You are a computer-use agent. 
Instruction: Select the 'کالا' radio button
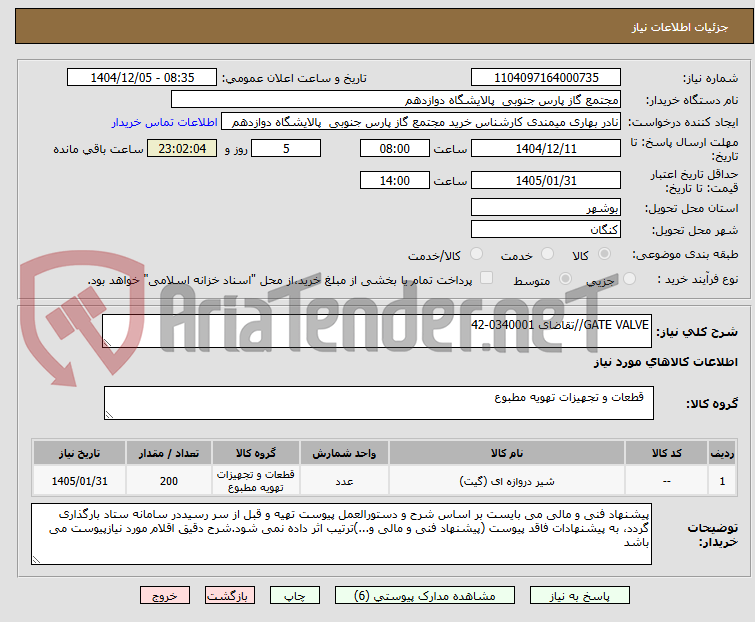[x=604, y=254]
